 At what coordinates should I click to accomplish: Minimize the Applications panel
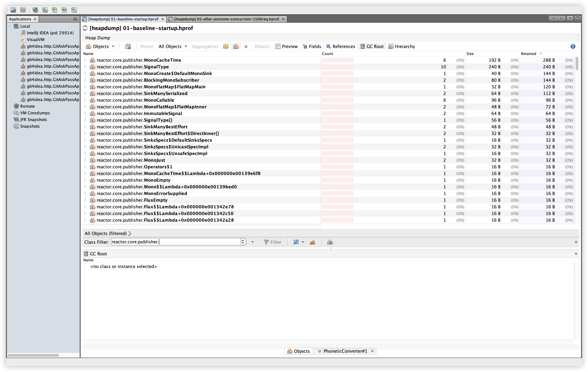[x=75, y=19]
